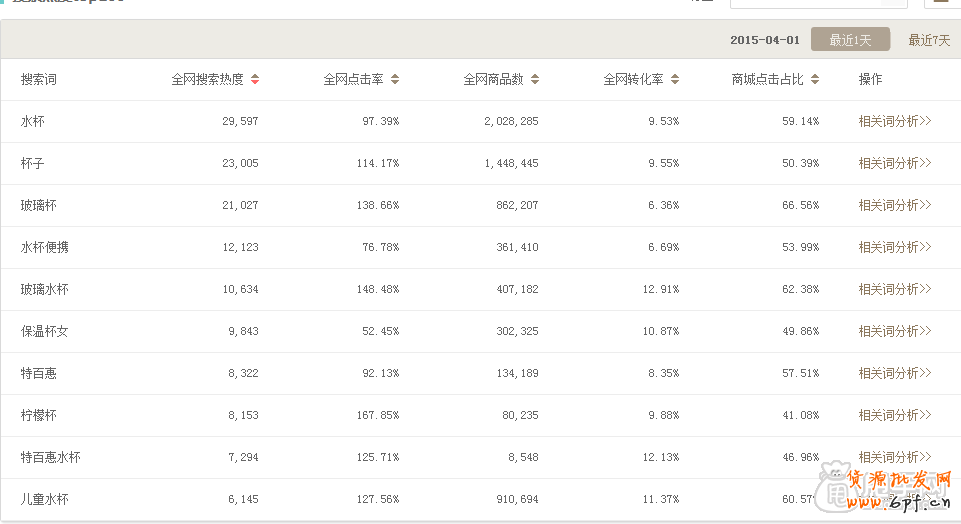Click the search input field at top
Screen dimensions: 961x524
click(x=818, y=3)
